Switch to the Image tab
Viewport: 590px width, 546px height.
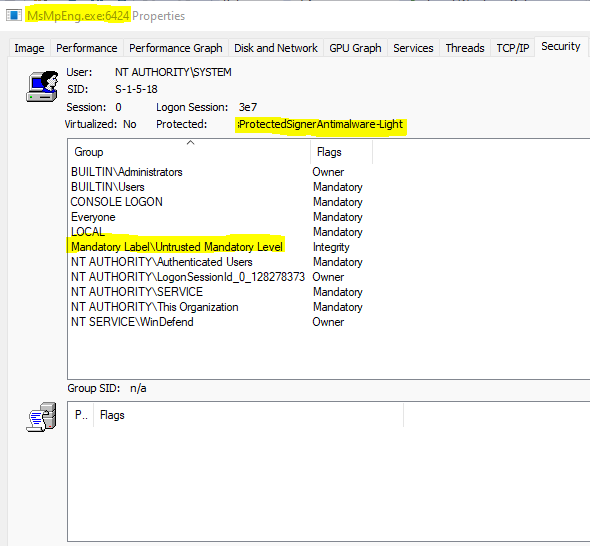pos(29,48)
